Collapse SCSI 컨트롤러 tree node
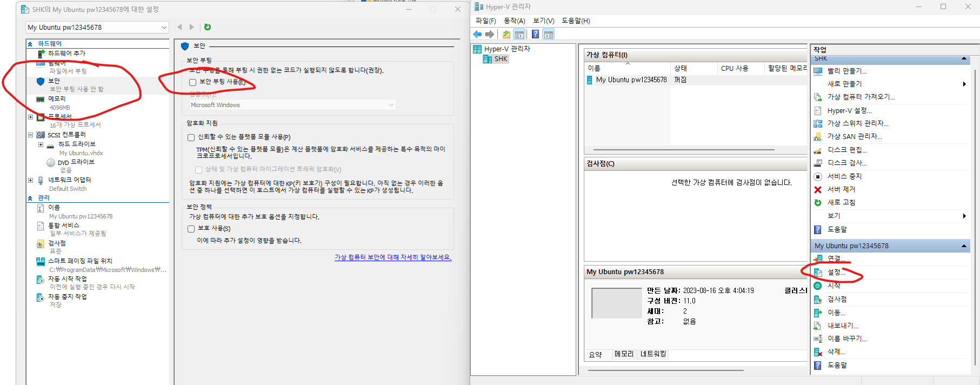980x385 pixels. [30, 135]
